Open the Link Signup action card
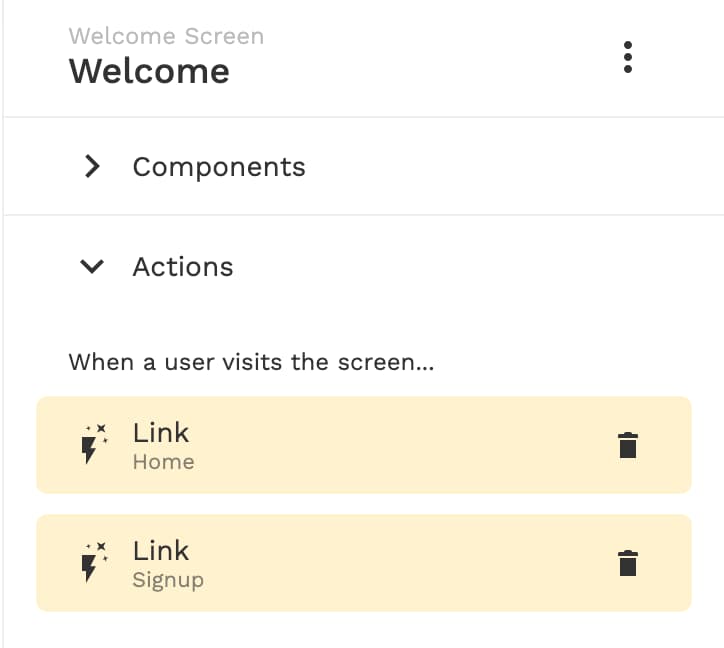724x648 pixels. tap(364, 563)
